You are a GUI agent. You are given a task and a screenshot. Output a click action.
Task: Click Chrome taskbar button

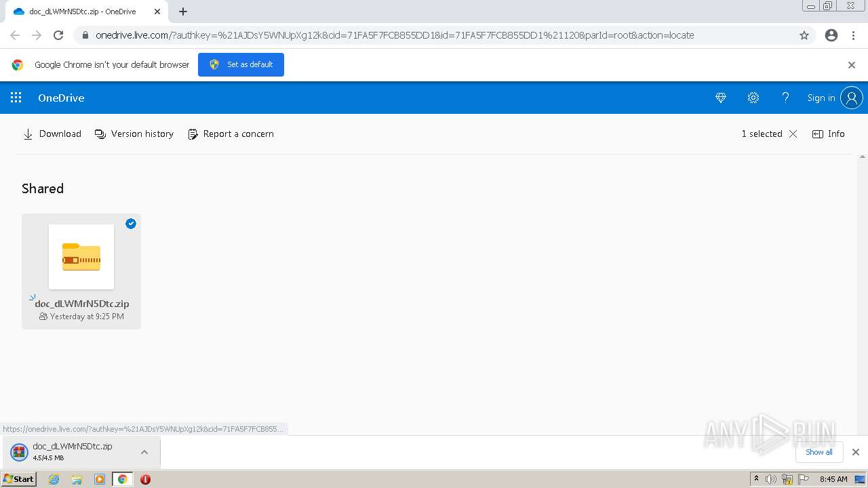[122, 479]
